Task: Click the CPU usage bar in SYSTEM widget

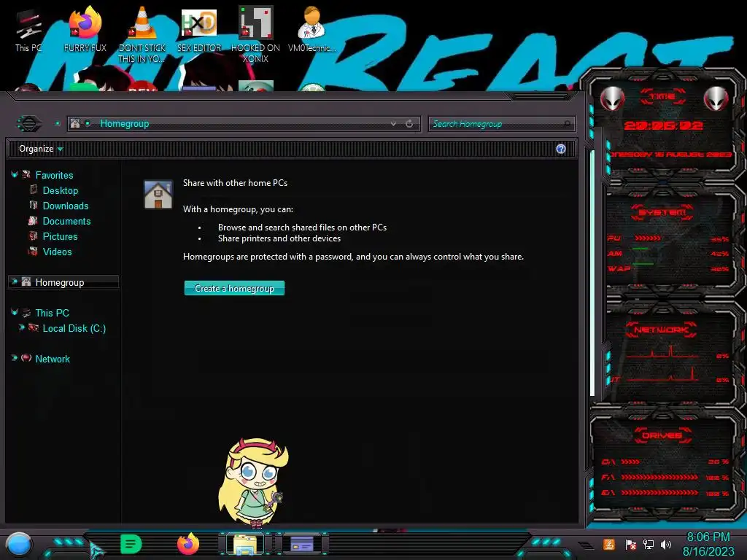Action: click(648, 238)
